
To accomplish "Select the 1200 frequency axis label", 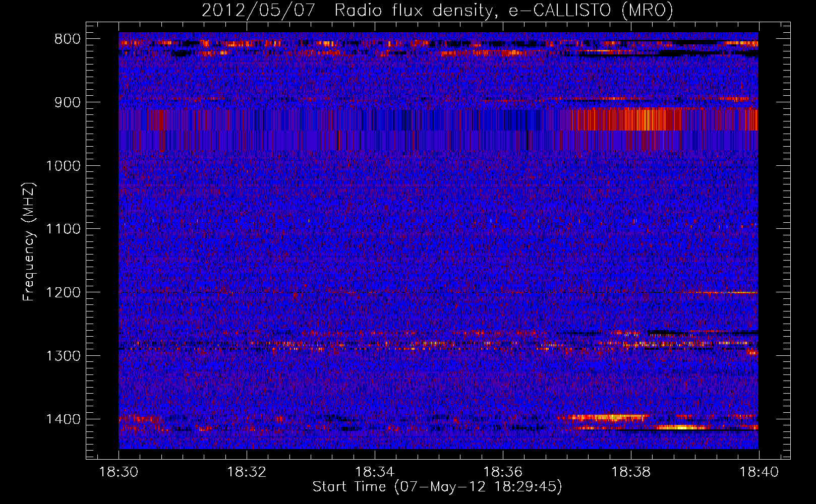I will click(x=63, y=293).
